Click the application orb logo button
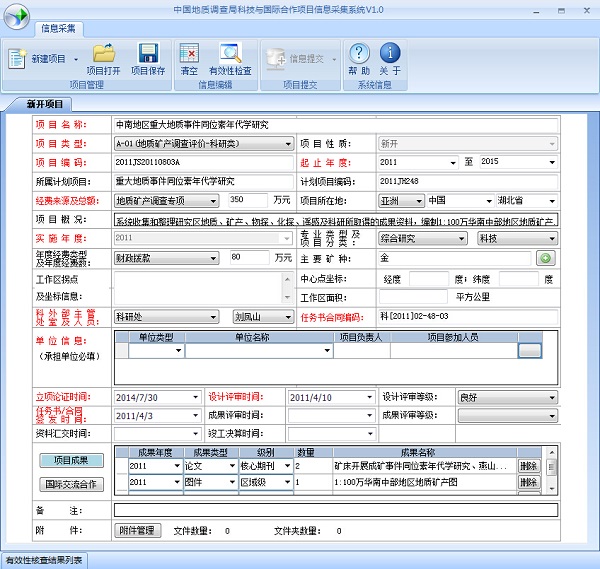 pos(16,16)
